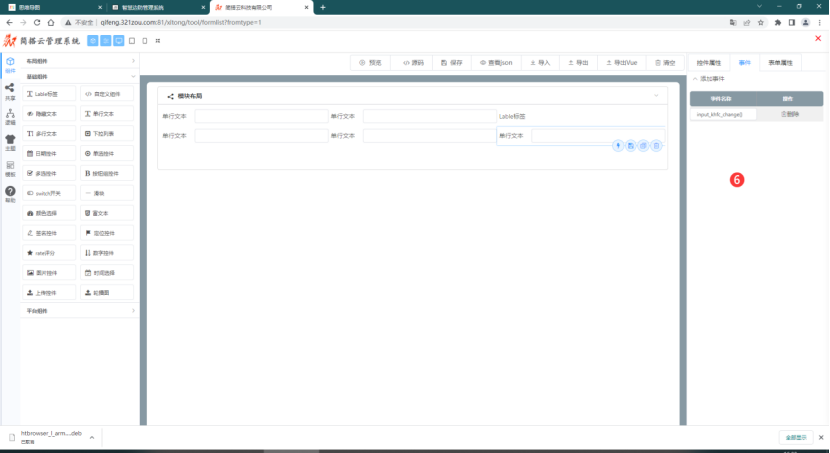Click the delete trash icon on selected field
This screenshot has height=453, width=830.
657,146
